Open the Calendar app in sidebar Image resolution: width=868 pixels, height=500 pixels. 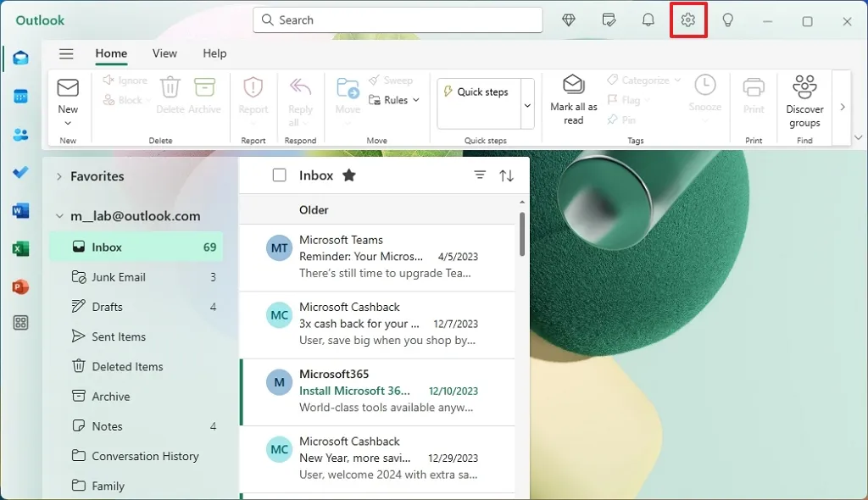(20, 97)
